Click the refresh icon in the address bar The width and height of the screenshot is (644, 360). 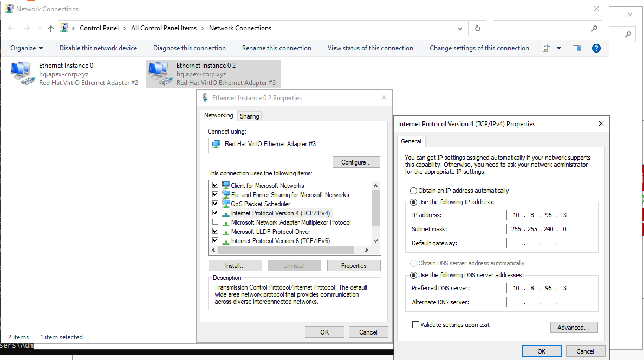click(x=477, y=28)
